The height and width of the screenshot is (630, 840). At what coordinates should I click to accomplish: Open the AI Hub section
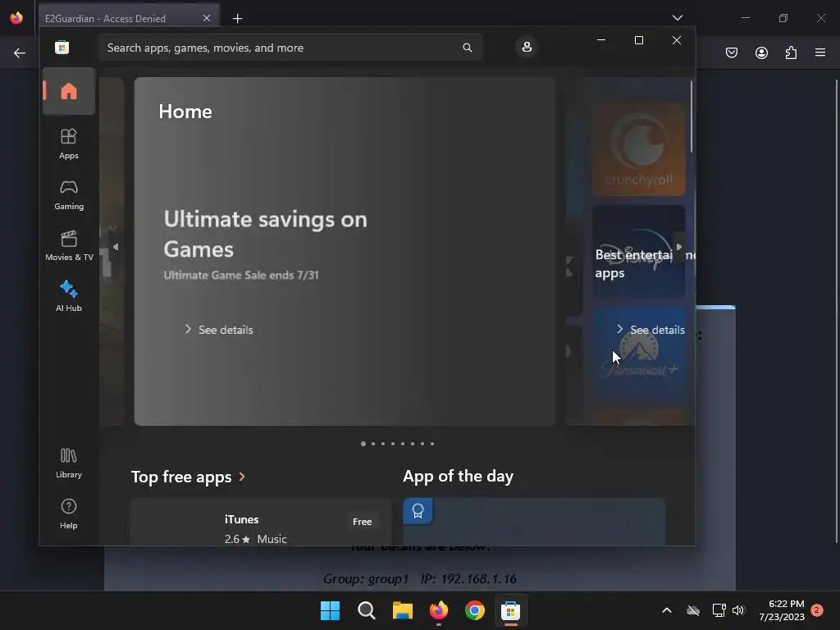pos(69,296)
